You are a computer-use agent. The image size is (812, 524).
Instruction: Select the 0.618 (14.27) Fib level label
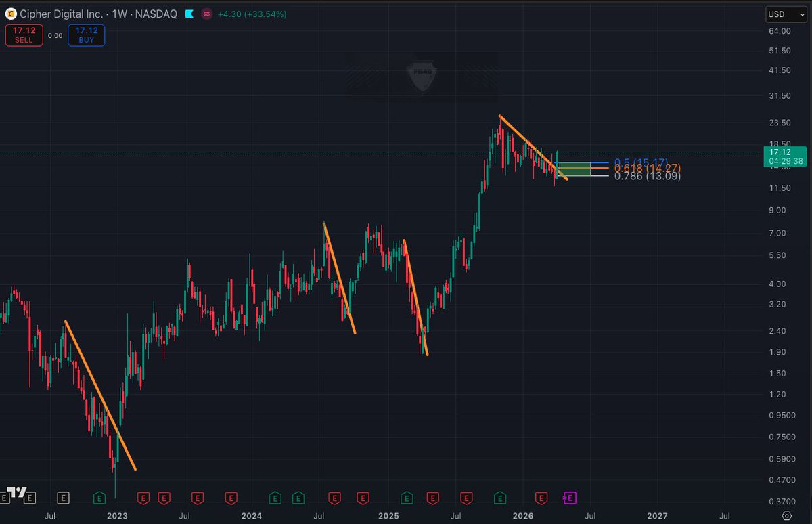click(x=647, y=168)
